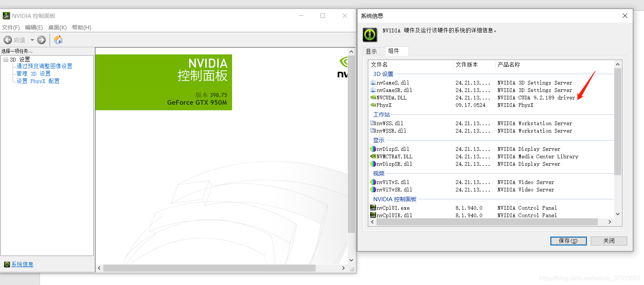Open the 桌面(K) menu
Screen dimensions: 644x285
[x=57, y=28]
